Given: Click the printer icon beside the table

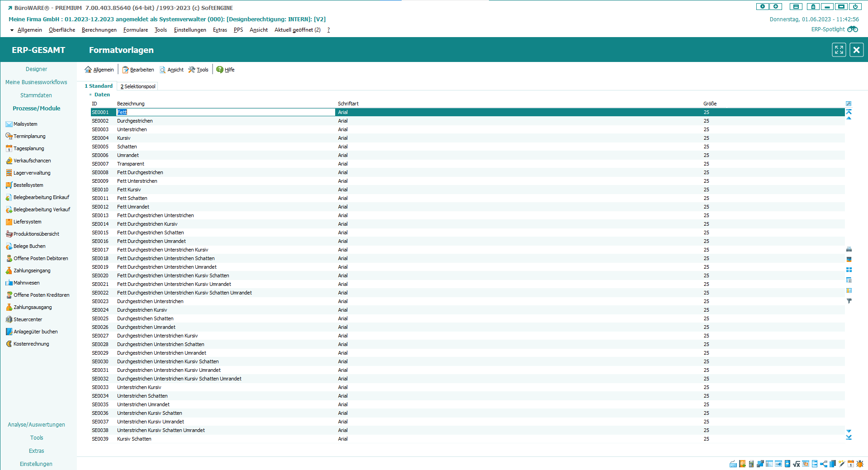Looking at the screenshot, I should [849, 249].
